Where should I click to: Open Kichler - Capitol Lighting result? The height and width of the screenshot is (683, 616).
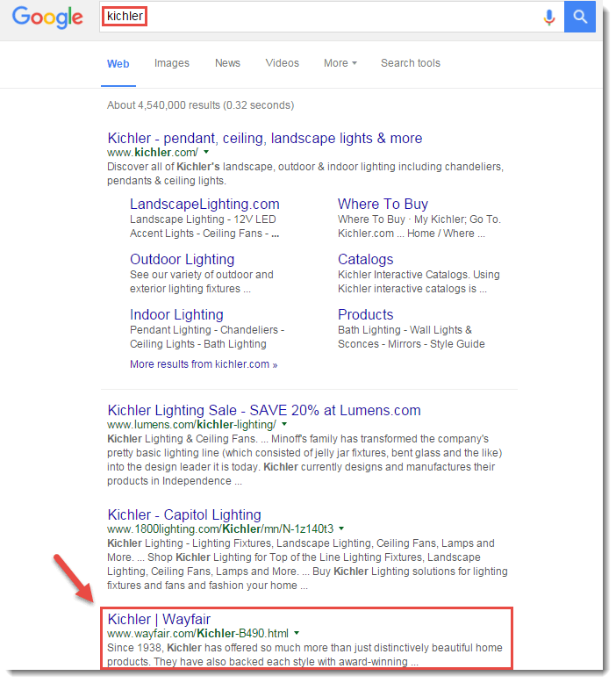tap(184, 514)
